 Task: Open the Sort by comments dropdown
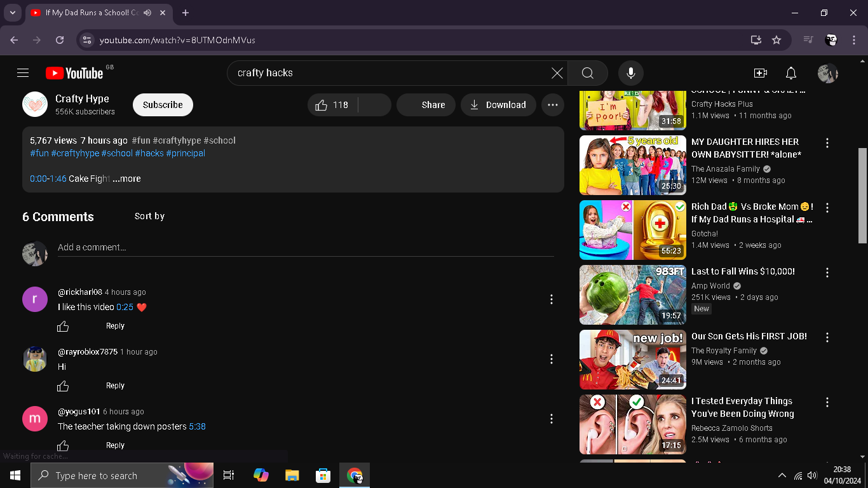point(150,216)
